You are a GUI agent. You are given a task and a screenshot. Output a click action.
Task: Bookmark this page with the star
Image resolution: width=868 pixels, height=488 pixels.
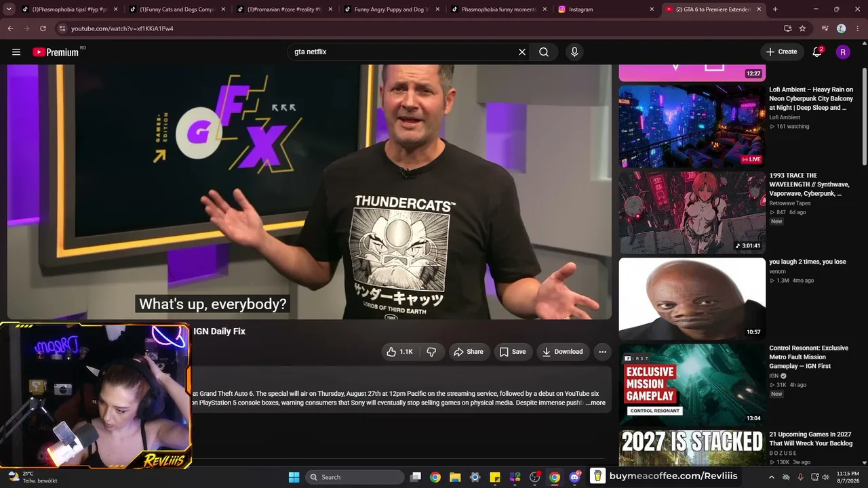point(802,28)
